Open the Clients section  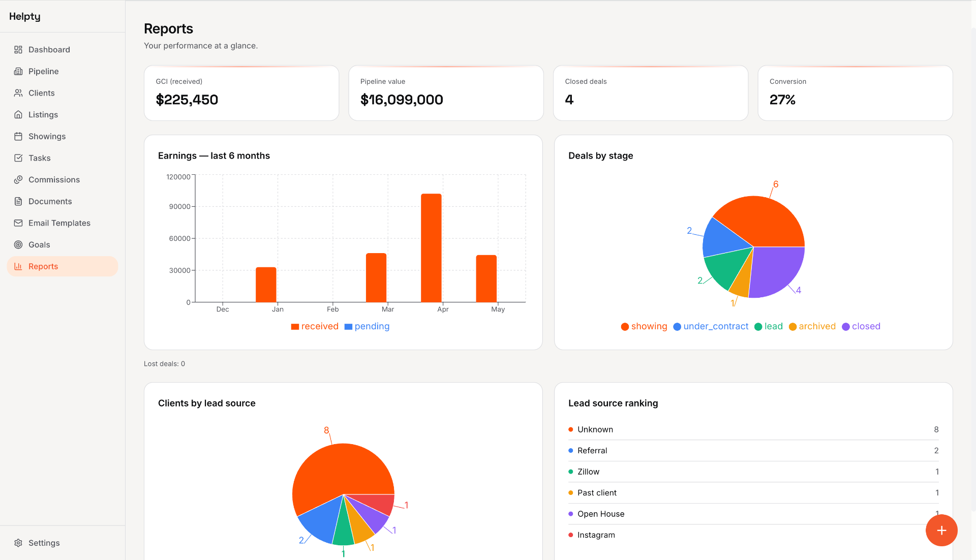point(63,93)
